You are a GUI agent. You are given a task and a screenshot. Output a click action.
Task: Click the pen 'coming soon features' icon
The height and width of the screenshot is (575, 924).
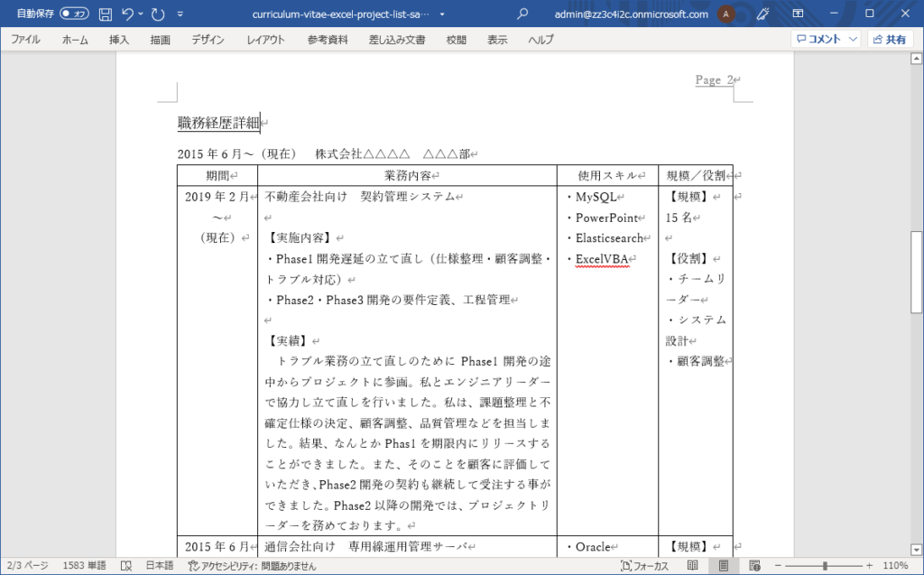(x=762, y=14)
